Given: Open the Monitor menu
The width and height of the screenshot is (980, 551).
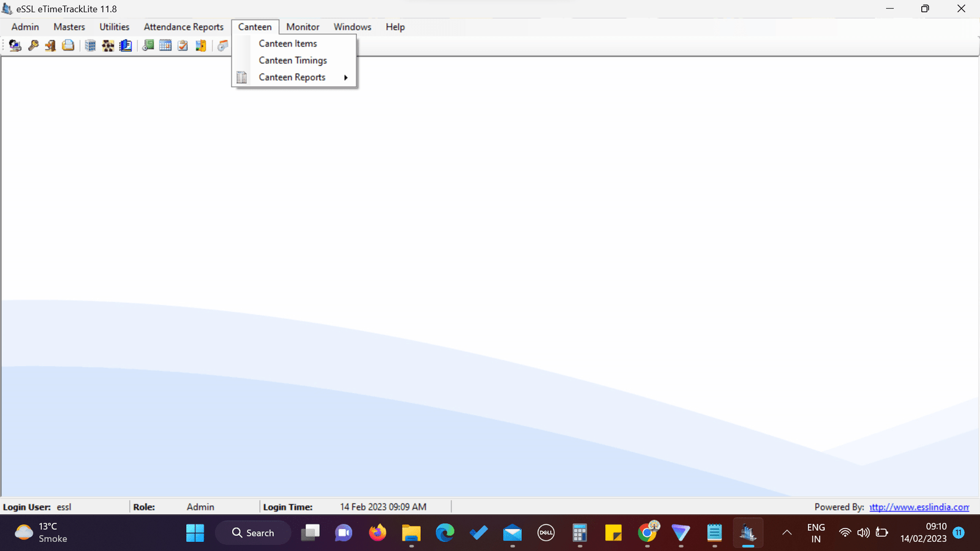Looking at the screenshot, I should (303, 27).
